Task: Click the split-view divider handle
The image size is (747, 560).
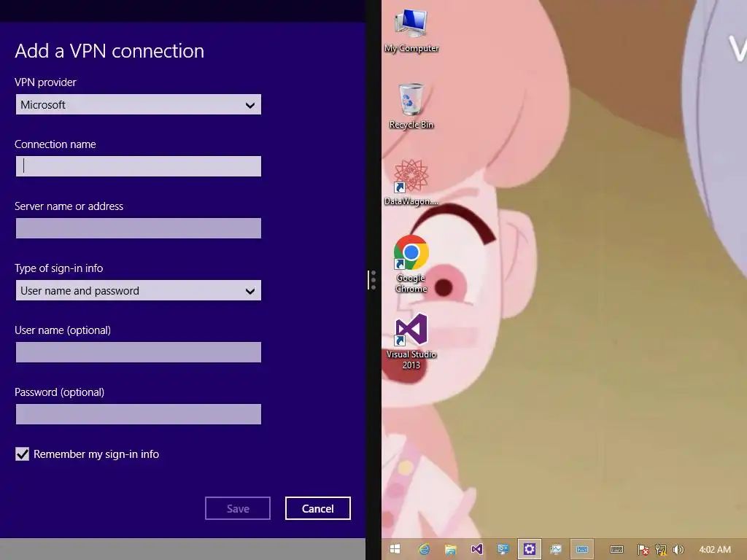Action: (x=373, y=280)
